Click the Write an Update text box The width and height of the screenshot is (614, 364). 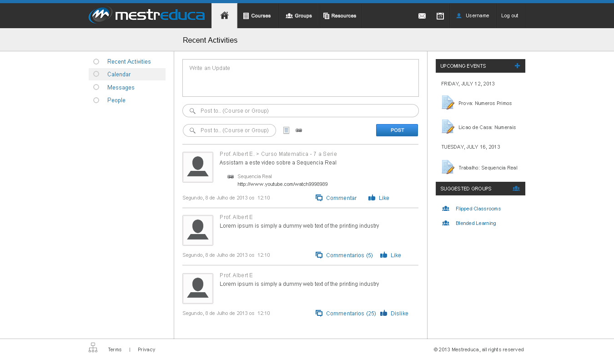[300, 78]
